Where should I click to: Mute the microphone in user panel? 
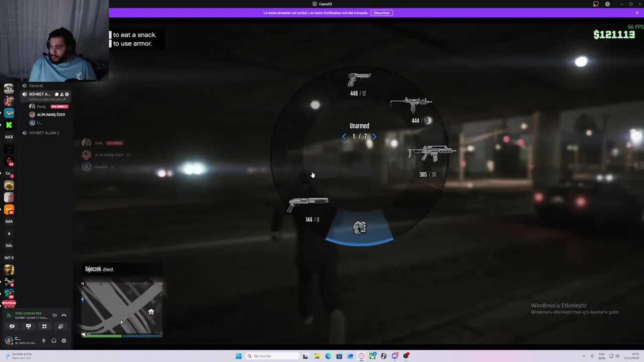44,341
